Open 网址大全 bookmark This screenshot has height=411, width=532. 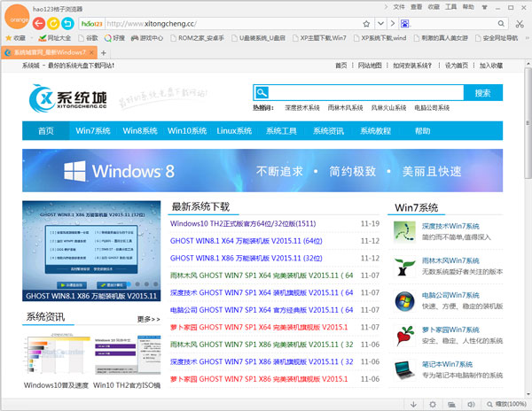(55, 38)
